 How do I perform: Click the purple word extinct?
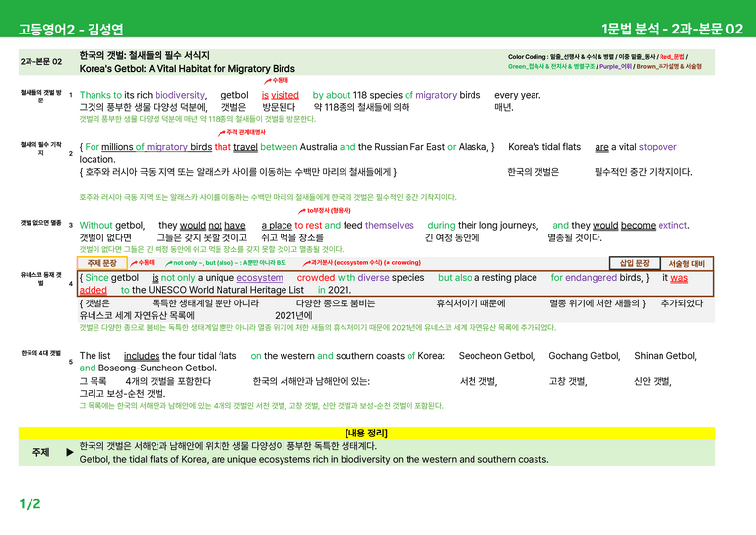point(673,226)
